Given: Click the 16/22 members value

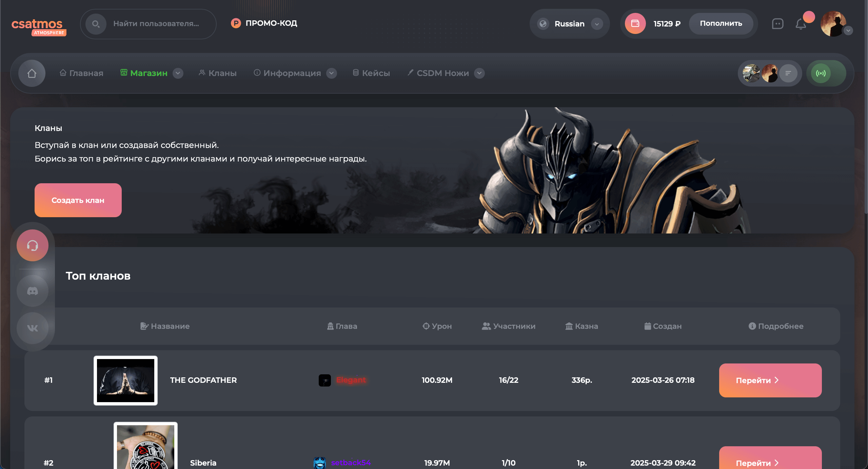Looking at the screenshot, I should pos(509,380).
